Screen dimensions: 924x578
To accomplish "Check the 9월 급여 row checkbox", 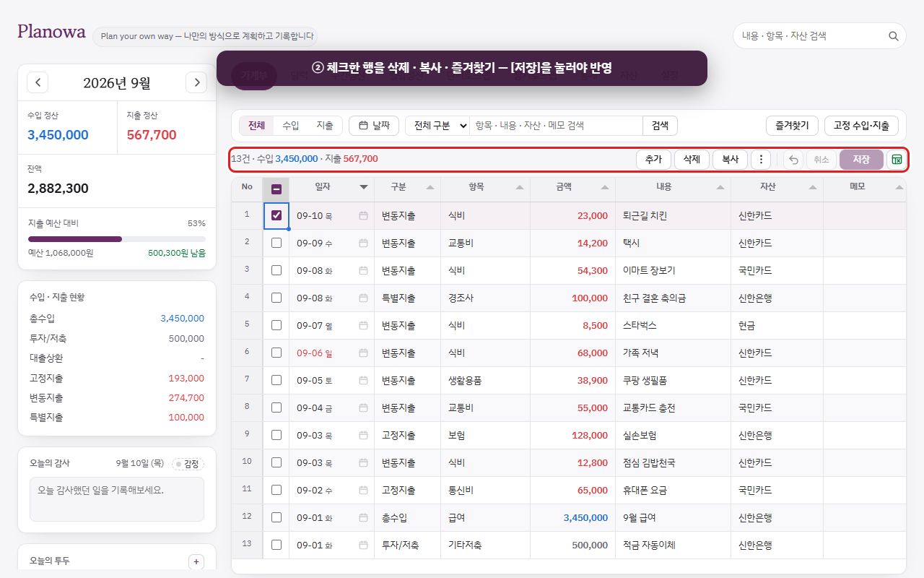I will point(276,517).
